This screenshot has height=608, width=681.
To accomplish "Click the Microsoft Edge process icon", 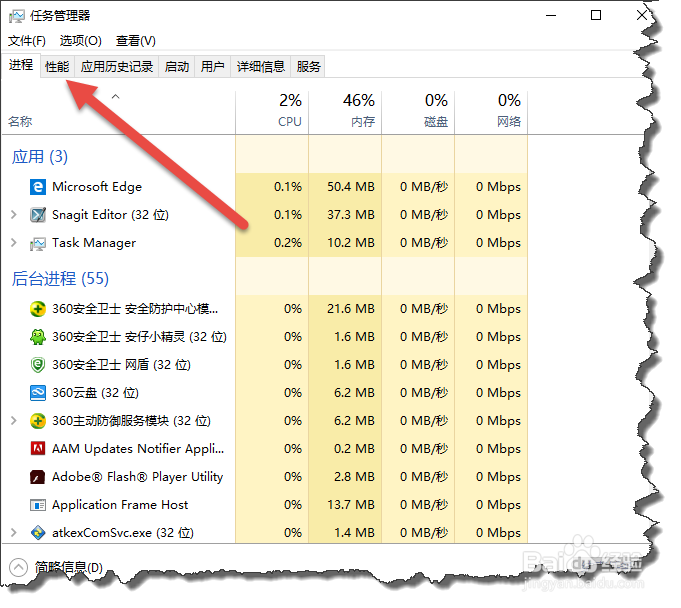I will point(38,187).
